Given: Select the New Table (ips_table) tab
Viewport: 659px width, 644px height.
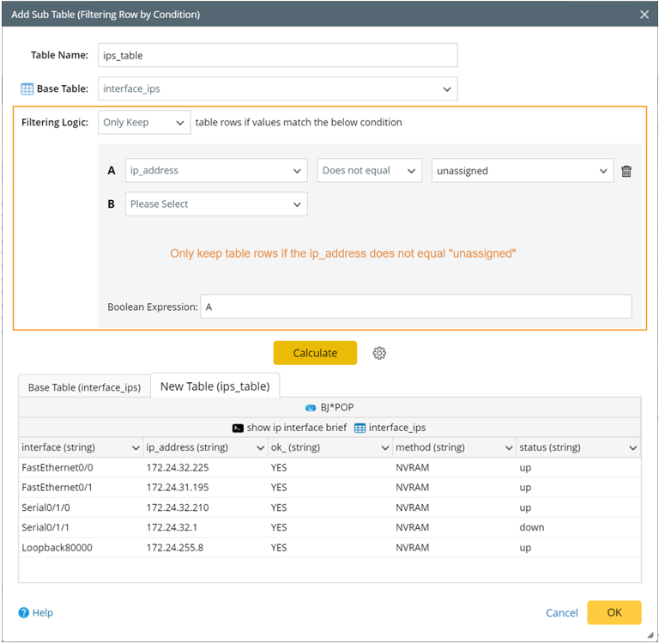Looking at the screenshot, I should click(215, 386).
